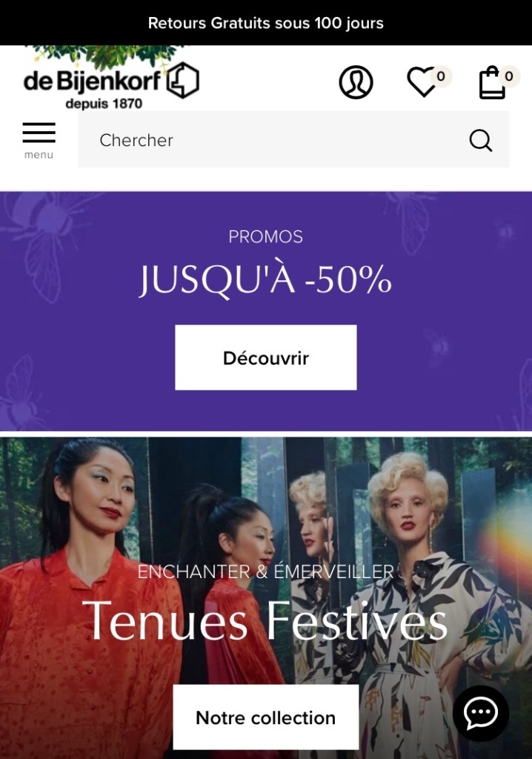Click the Notre collection button
Image resolution: width=532 pixels, height=759 pixels.
pyautogui.click(x=266, y=717)
